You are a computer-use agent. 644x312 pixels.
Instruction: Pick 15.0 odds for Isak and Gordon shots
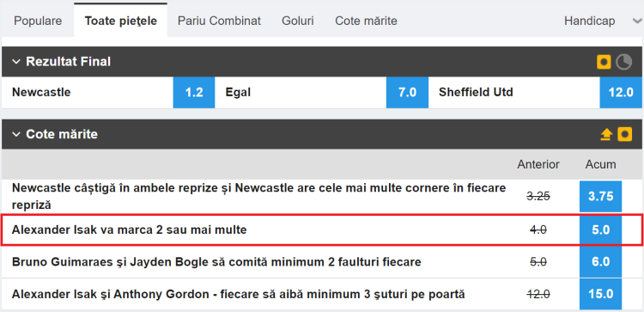[600, 294]
